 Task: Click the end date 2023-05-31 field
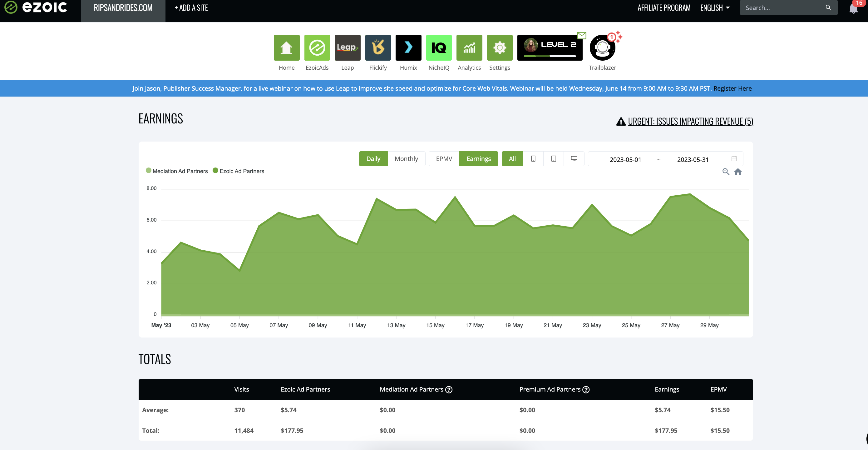[x=693, y=159]
